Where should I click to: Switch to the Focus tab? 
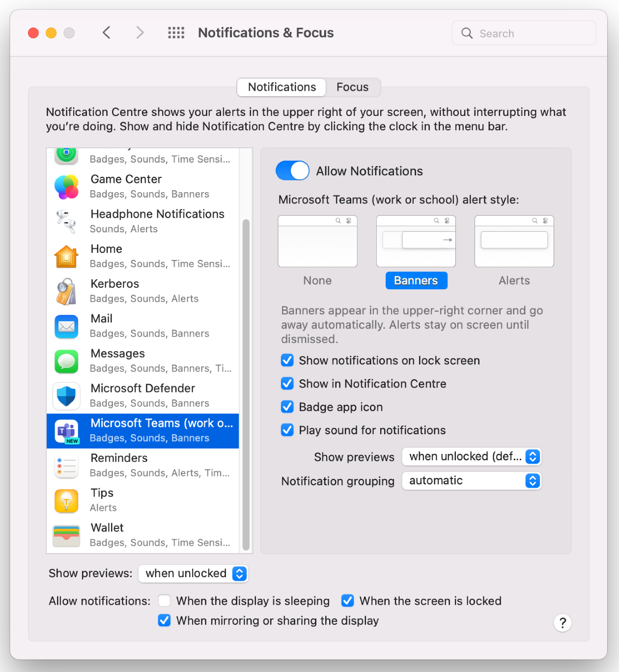tap(352, 87)
